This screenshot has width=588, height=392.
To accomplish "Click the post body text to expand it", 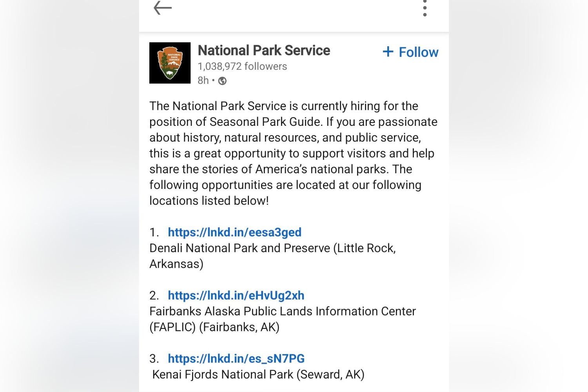I will (293, 153).
